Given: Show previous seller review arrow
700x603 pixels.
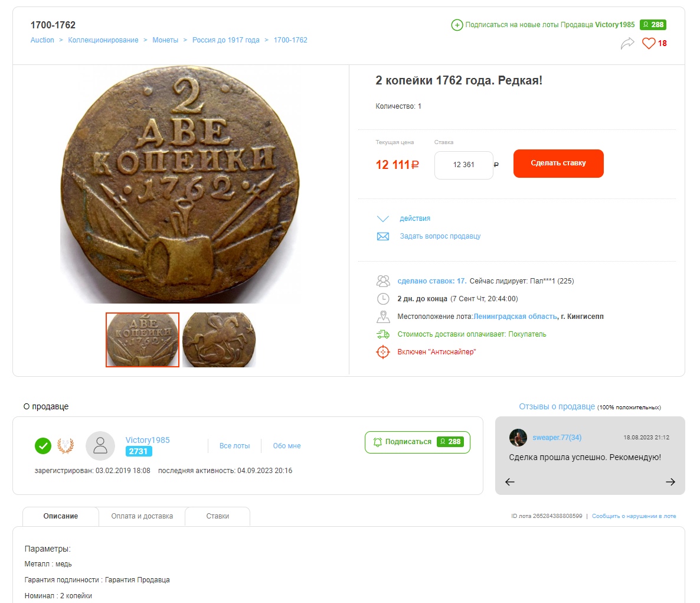Looking at the screenshot, I should pos(510,482).
